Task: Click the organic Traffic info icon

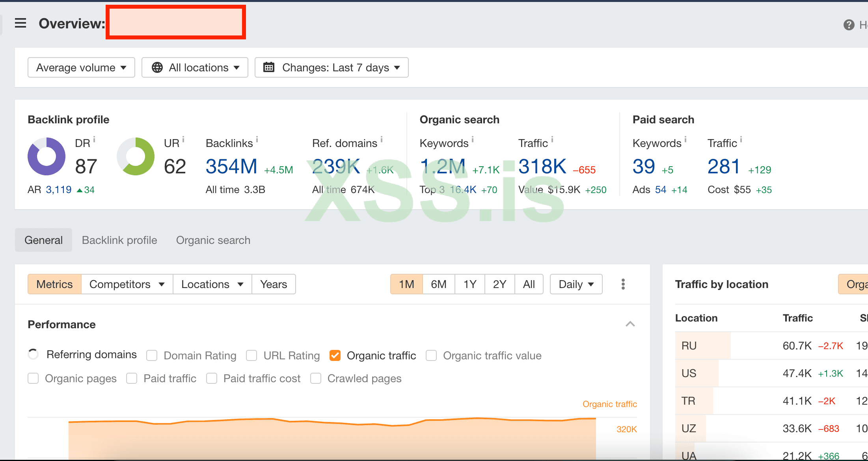Action: [552, 139]
